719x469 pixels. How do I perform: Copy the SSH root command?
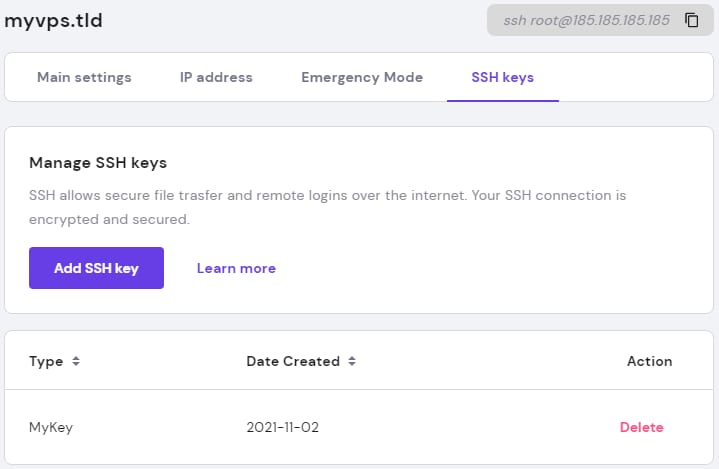[691, 20]
